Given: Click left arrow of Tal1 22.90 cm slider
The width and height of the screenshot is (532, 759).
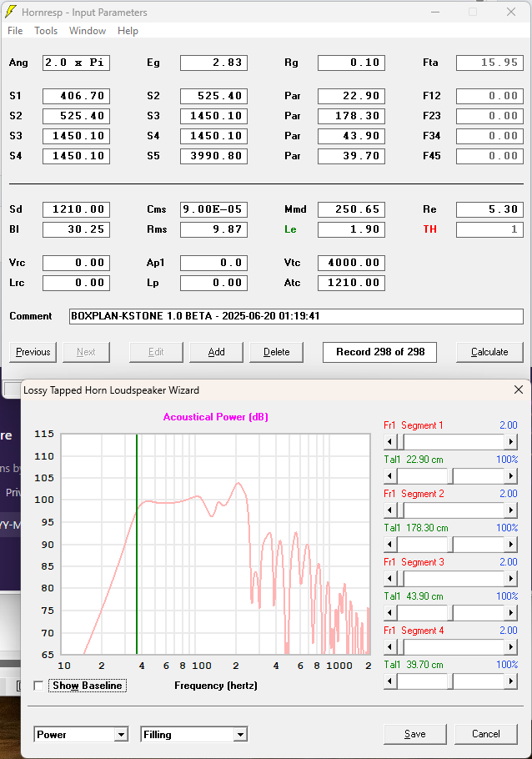Looking at the screenshot, I should pos(390,475).
